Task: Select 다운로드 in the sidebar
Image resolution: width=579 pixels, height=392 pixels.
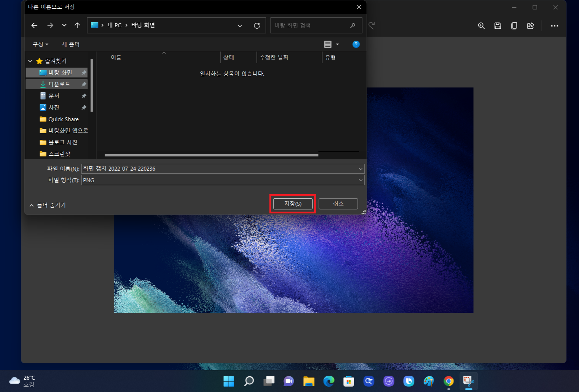Action: (x=57, y=84)
